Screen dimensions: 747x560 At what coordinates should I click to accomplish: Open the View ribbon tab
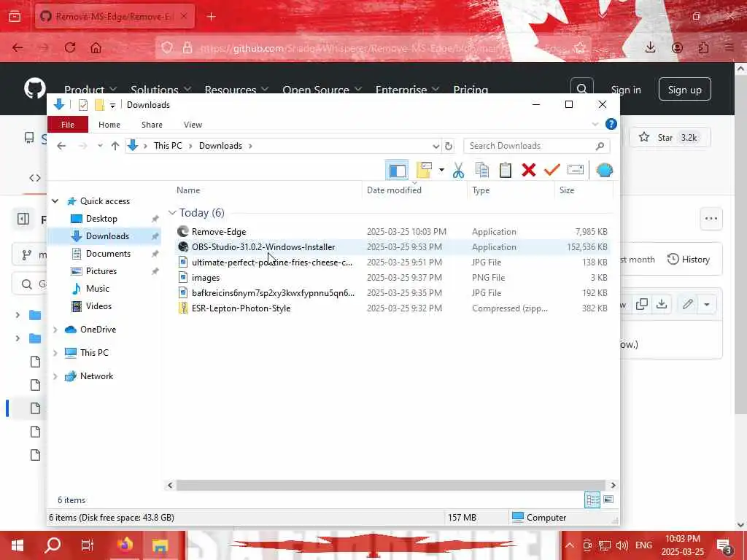(193, 125)
